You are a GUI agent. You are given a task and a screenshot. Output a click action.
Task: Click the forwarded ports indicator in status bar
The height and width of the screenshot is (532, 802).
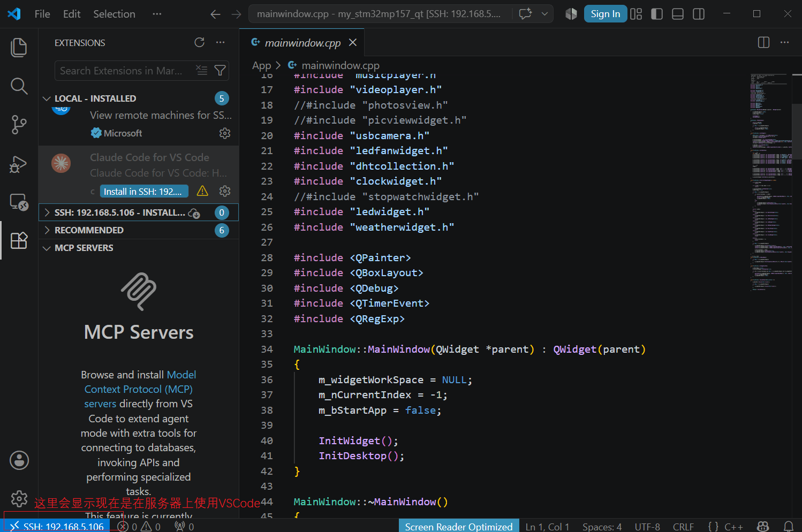pos(184,527)
